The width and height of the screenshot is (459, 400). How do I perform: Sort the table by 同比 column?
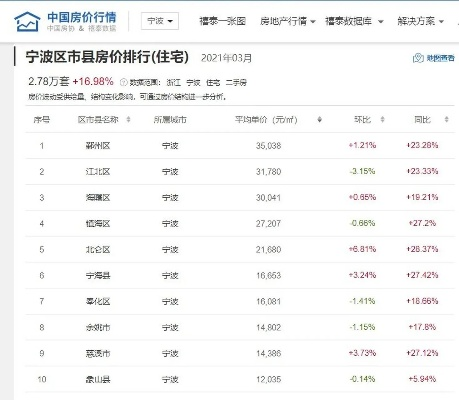[x=446, y=119]
